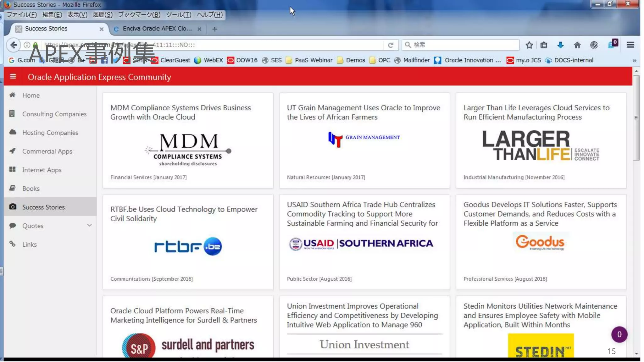Click the purple 0 counter badge
The image size is (644, 362).
click(x=619, y=334)
